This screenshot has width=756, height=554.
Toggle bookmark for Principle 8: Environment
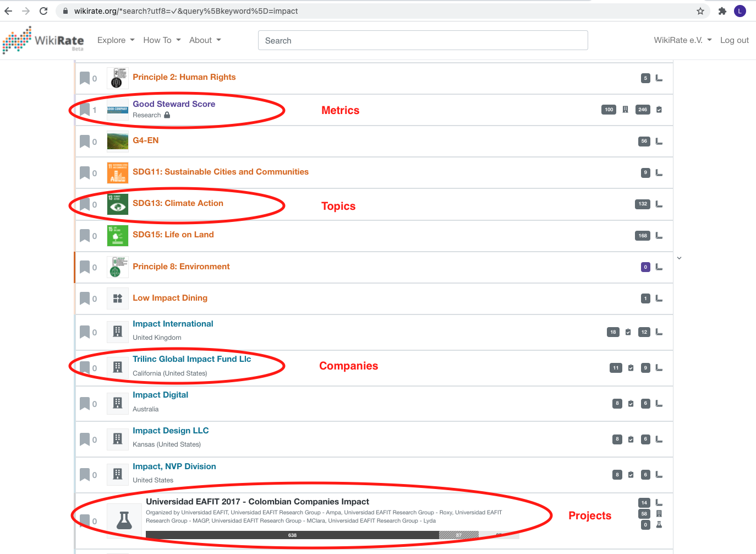tap(85, 267)
